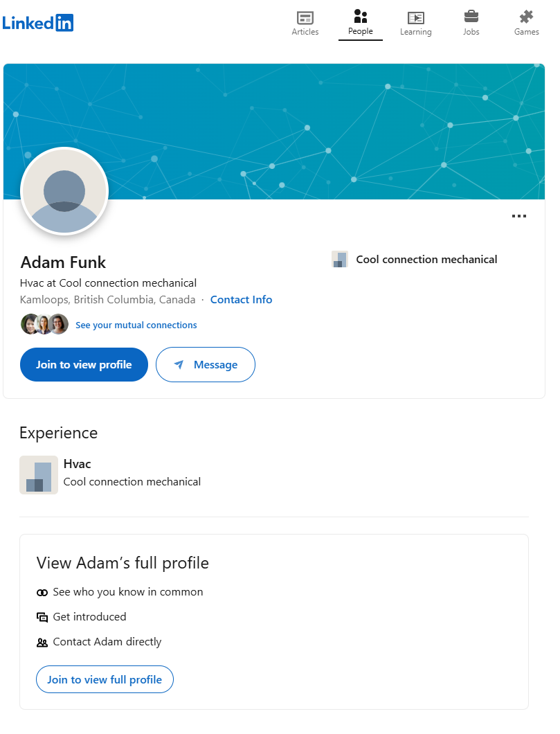
Task: Click the Hvac experience company logo
Action: (x=39, y=475)
